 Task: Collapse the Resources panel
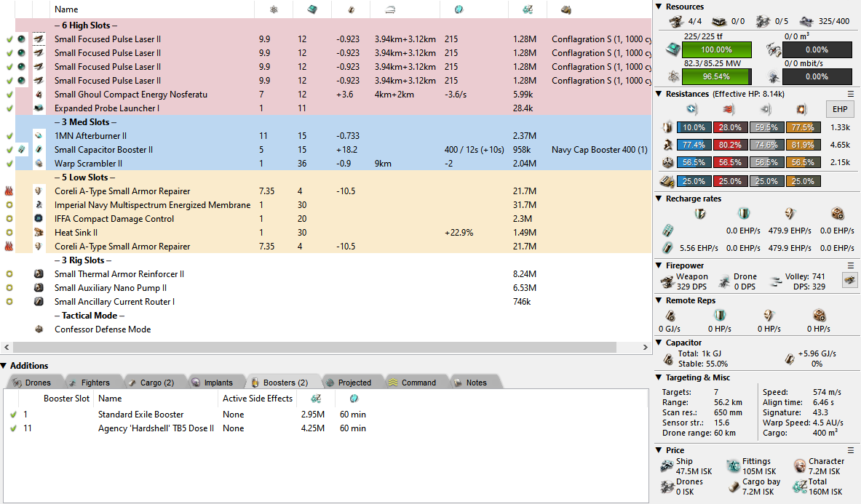tap(659, 7)
